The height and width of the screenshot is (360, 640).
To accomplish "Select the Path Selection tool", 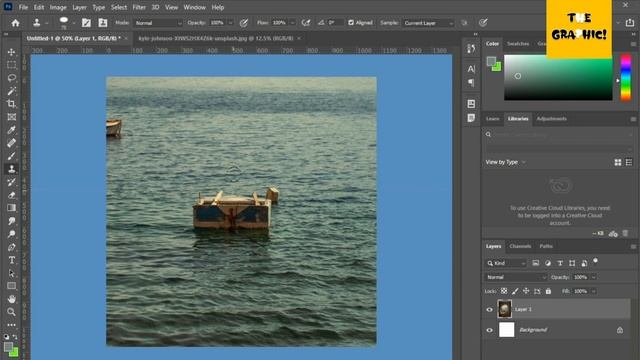I will click(x=11, y=273).
